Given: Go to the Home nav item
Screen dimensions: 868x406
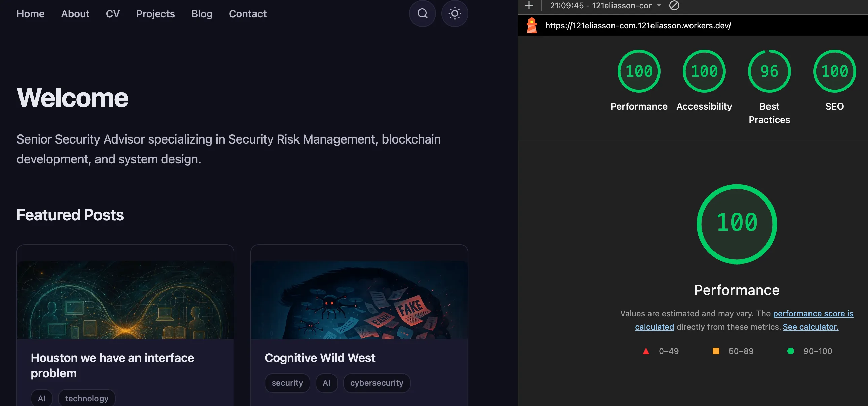Looking at the screenshot, I should [x=31, y=14].
